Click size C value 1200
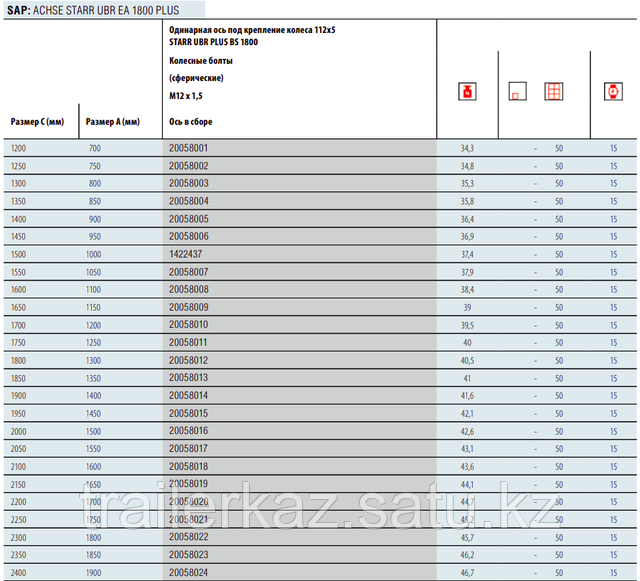The image size is (640, 581). pyautogui.click(x=18, y=148)
